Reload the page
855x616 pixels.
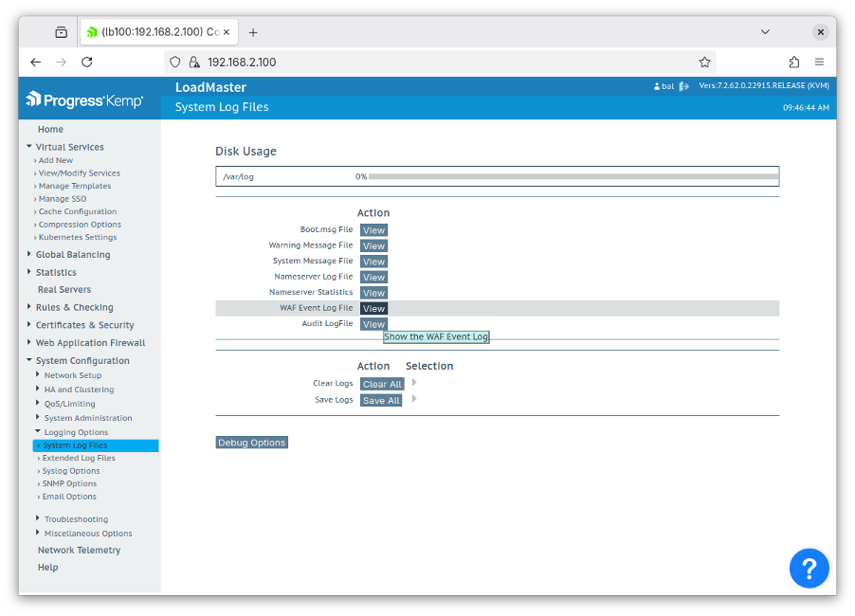coord(86,60)
